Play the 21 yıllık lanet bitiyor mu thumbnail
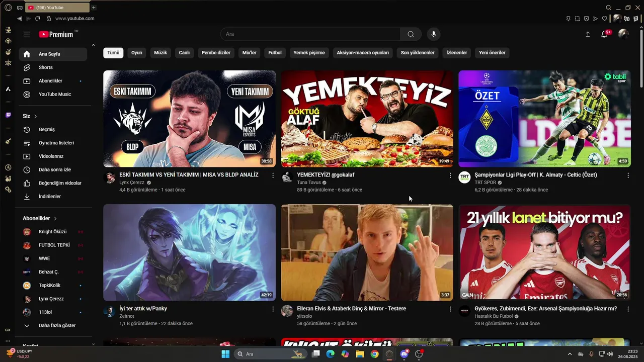The width and height of the screenshot is (644, 362). click(544, 252)
